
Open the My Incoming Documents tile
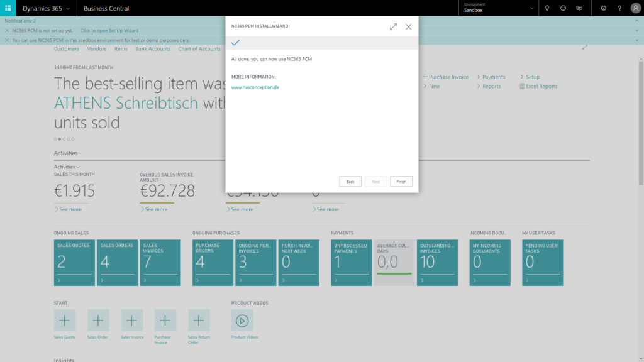click(x=490, y=263)
